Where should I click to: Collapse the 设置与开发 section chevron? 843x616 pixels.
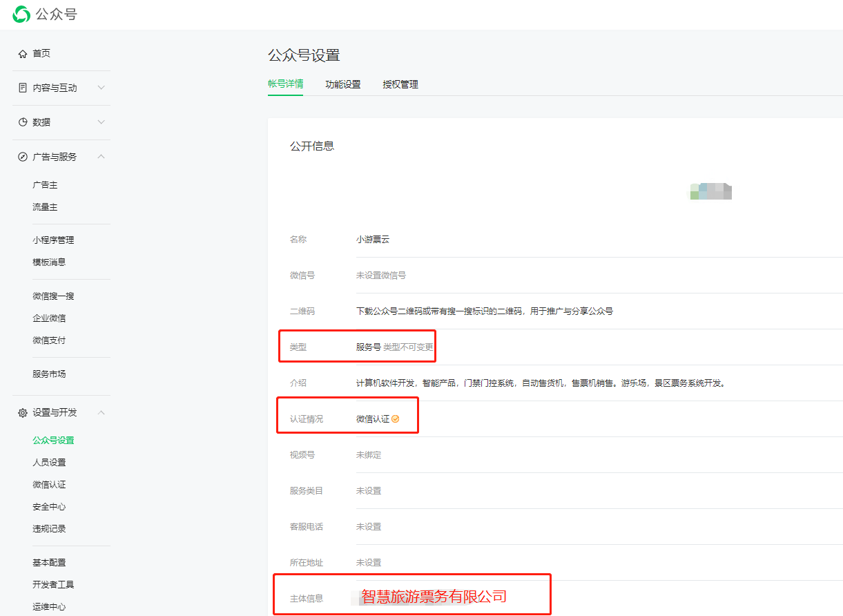101,413
